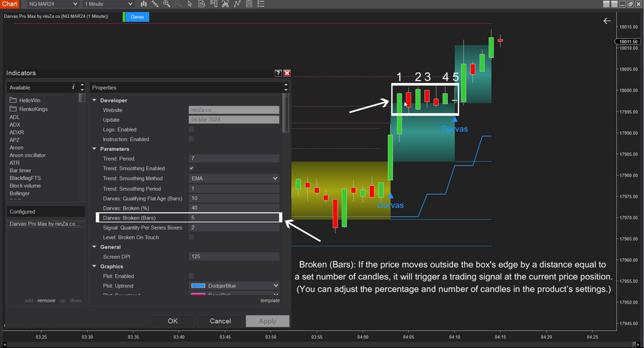Select configured Darvas Pro Max by ninZa.co
Screen dimensions: 644x348
45,224
